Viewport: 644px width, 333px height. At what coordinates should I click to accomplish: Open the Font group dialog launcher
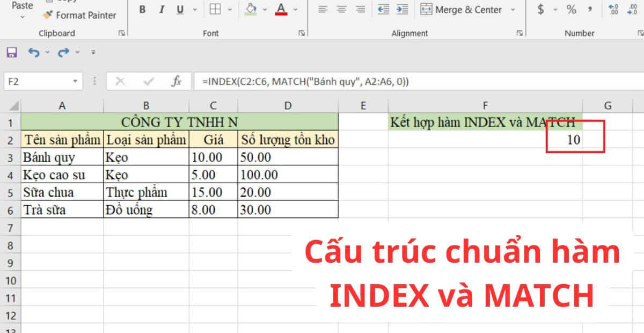coord(303,33)
